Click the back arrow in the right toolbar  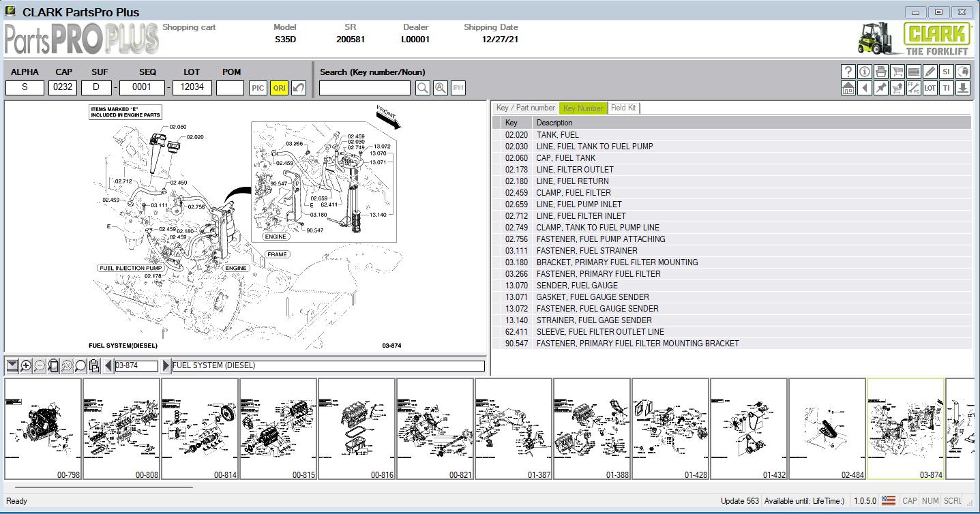pyautogui.click(x=864, y=88)
